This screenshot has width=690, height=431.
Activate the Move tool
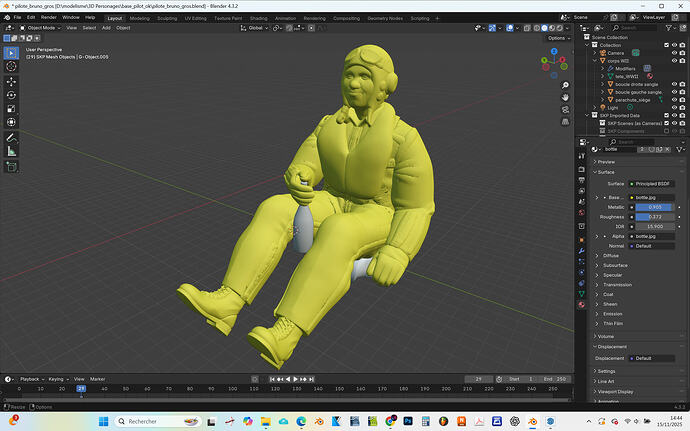(11, 81)
